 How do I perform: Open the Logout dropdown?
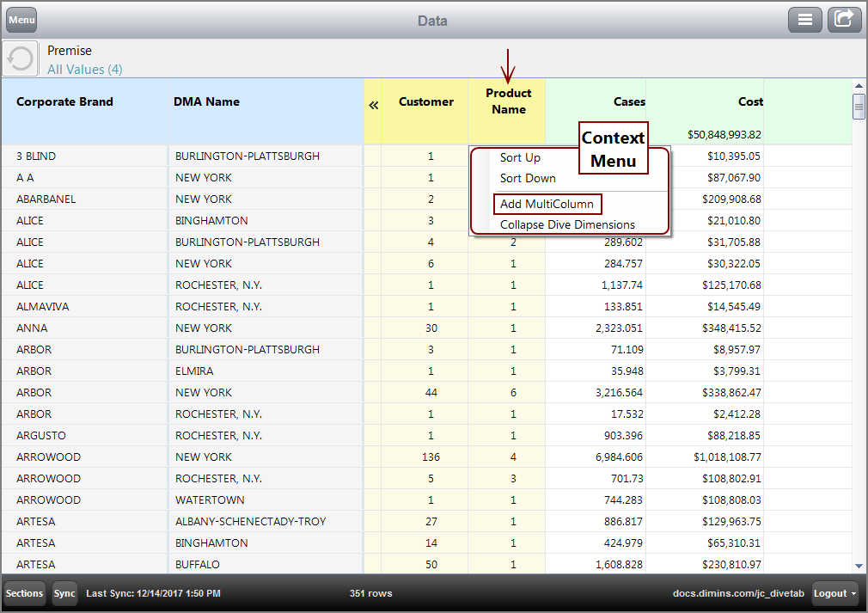pyautogui.click(x=835, y=593)
